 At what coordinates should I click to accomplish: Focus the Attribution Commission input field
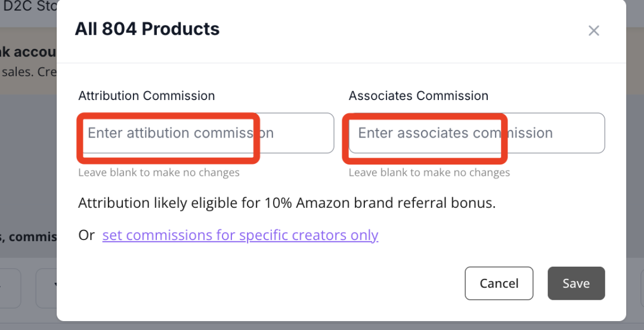[x=206, y=133]
